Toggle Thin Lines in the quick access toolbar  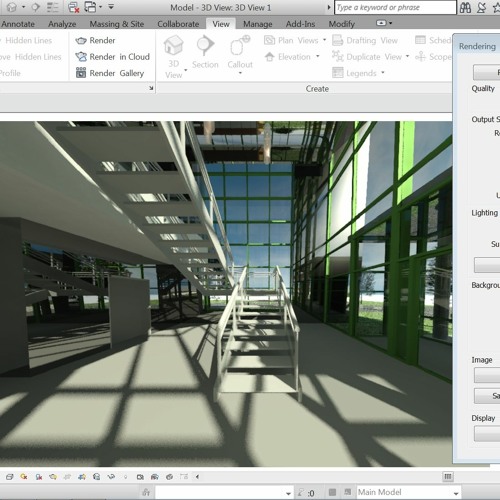click(53, 7)
